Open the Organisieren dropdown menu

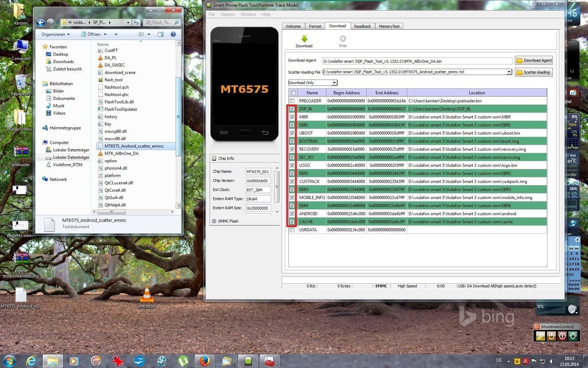click(55, 34)
